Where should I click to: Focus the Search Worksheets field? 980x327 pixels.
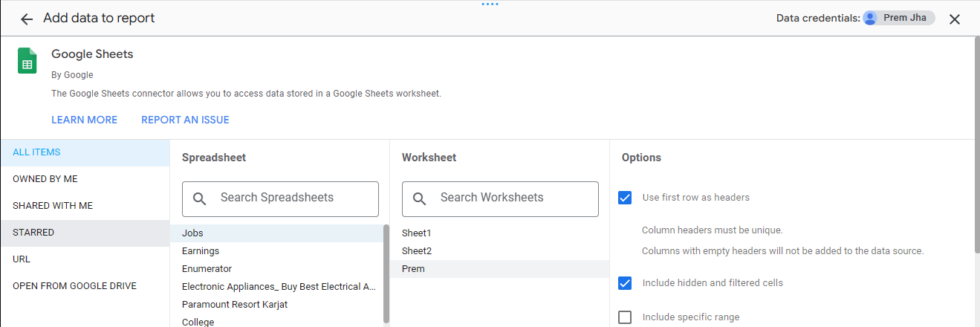tap(500, 198)
